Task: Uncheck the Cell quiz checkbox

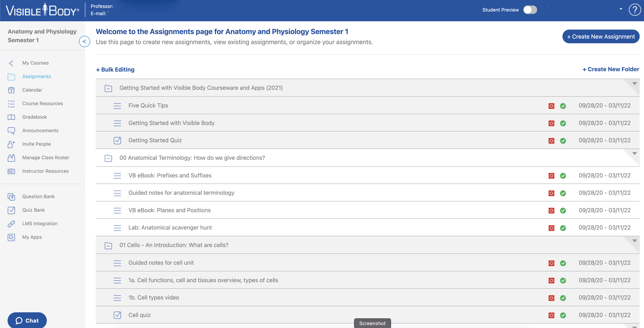Action: [117, 315]
